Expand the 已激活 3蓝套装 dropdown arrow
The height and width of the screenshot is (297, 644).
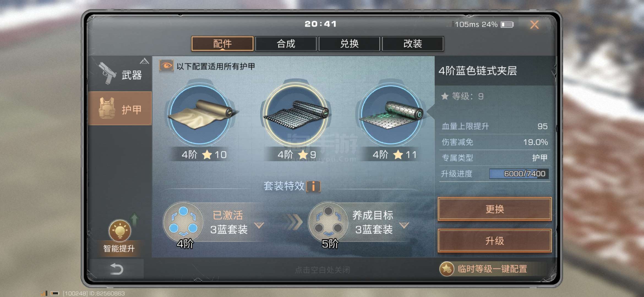(x=259, y=225)
